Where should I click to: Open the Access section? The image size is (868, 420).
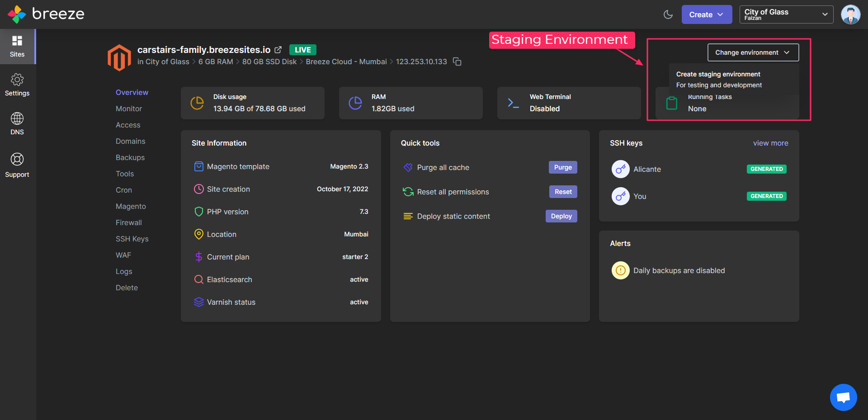pyautogui.click(x=128, y=125)
